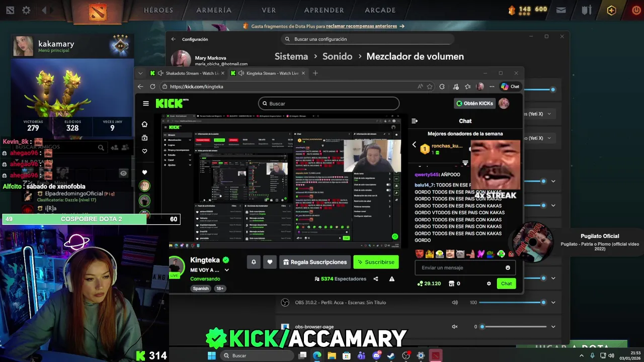Go back in Configuración window
This screenshot has width=644, height=362.
(173, 39)
